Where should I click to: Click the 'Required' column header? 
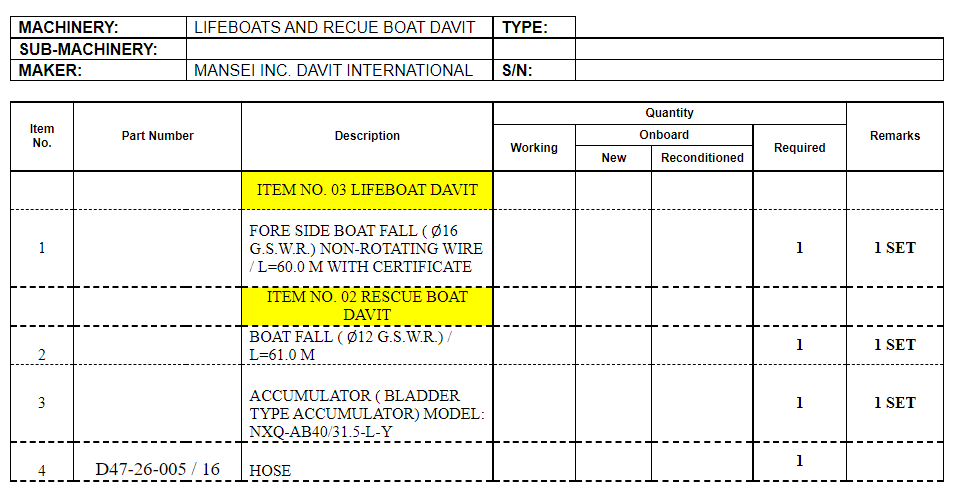(799, 148)
